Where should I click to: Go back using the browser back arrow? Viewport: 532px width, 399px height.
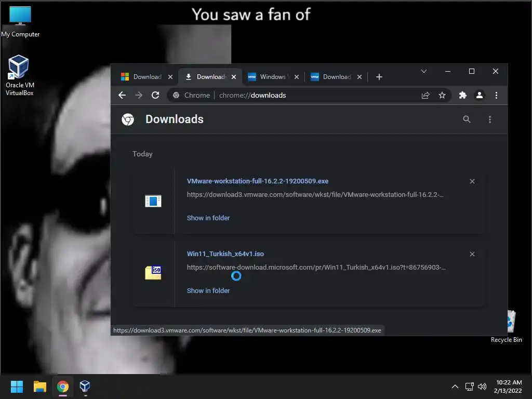122,96
